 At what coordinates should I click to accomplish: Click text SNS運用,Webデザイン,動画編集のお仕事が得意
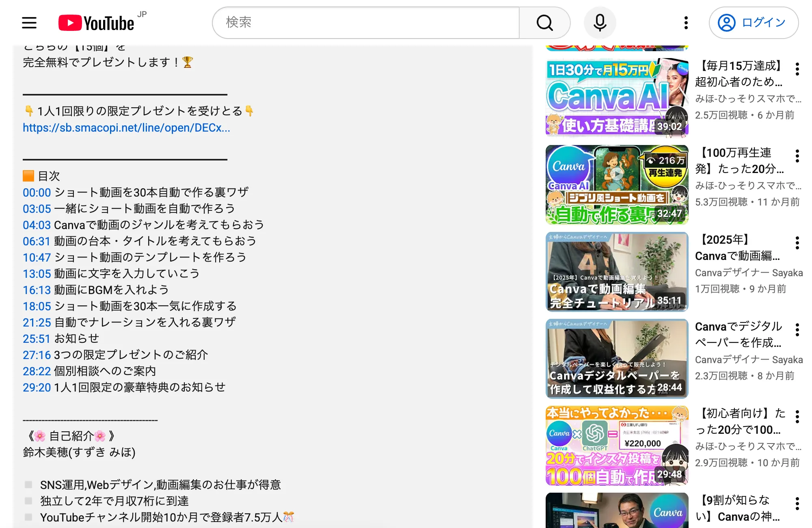pyautogui.click(x=160, y=485)
